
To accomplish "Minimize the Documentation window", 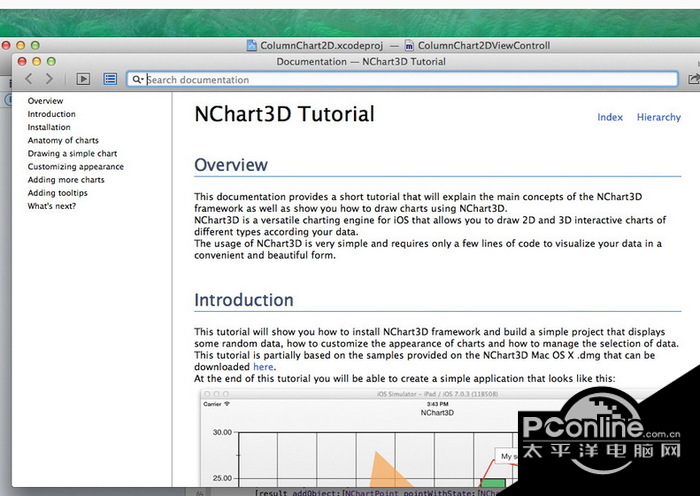I will [x=37, y=61].
